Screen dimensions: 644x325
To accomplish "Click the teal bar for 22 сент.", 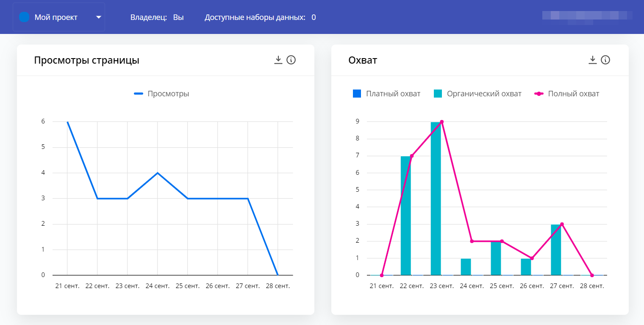I will click(406, 216).
